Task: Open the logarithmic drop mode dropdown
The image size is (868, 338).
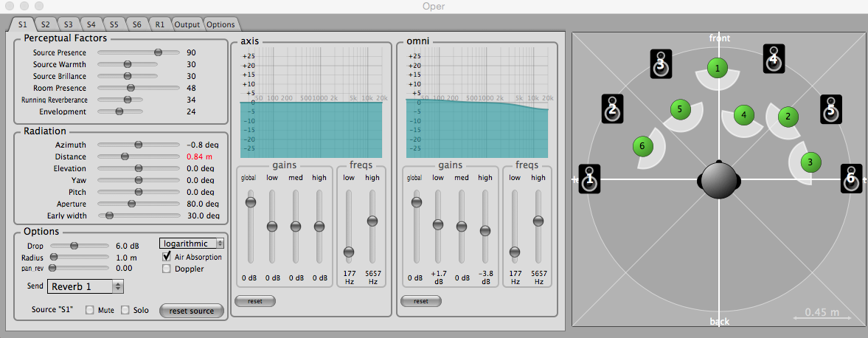Action: (x=192, y=244)
